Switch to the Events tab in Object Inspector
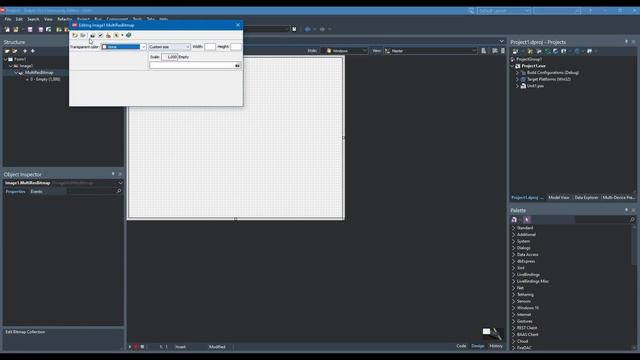Screen dimensions: 640x360 pyautogui.click(x=36, y=191)
